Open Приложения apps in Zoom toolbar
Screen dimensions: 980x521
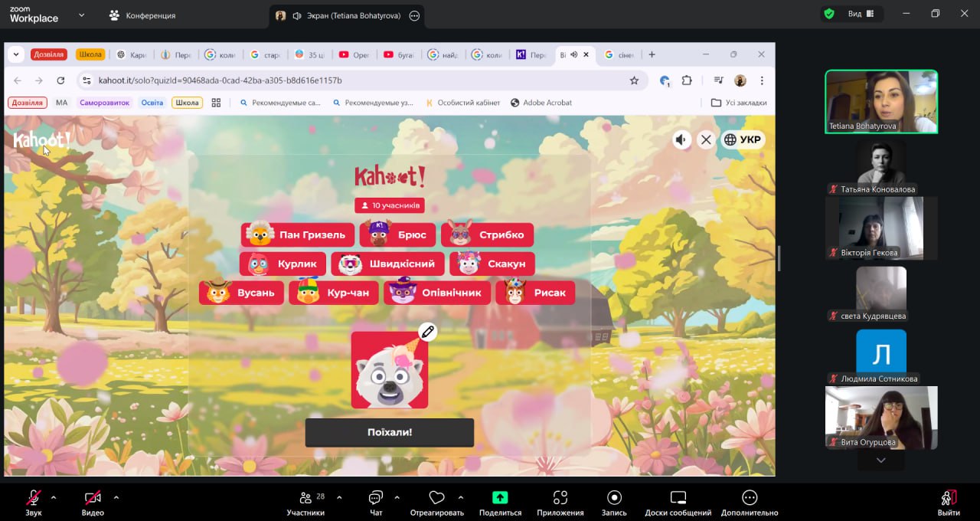click(560, 503)
